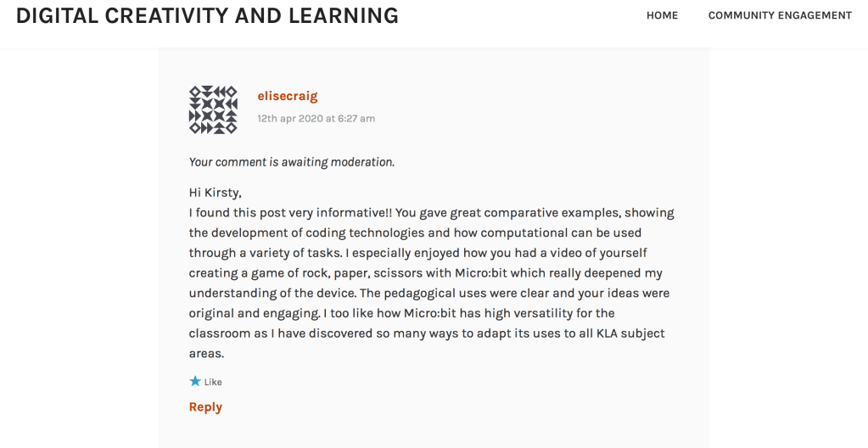Click the phrase 'coding technologies'
Viewport: 868px width, 448px height.
click(361, 232)
